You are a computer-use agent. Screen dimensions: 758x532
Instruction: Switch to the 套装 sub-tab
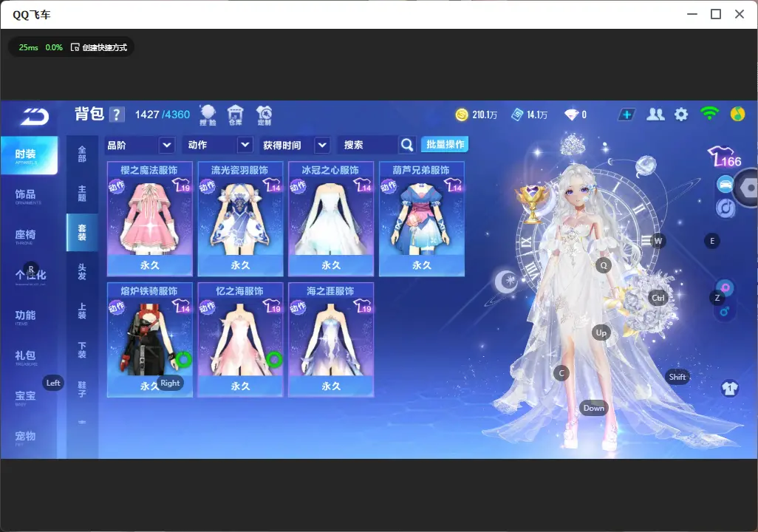pyautogui.click(x=82, y=233)
